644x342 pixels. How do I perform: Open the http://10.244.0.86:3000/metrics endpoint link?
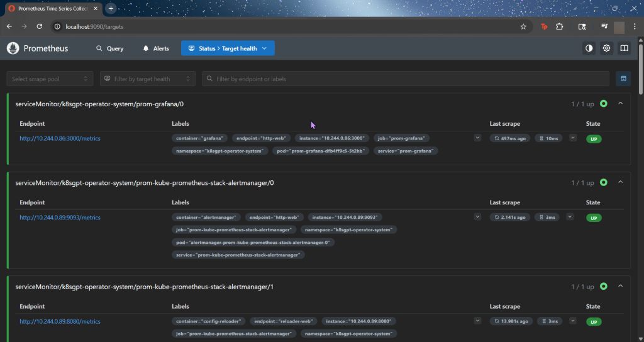(60, 138)
